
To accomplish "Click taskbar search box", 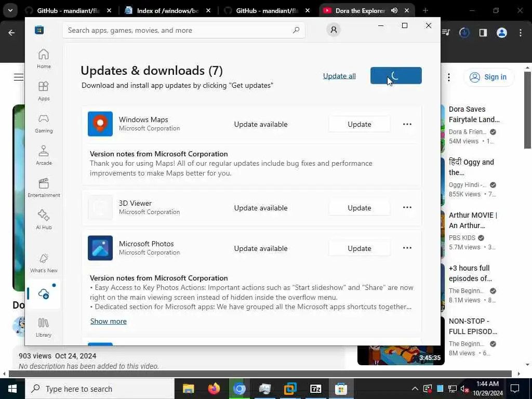I will tap(99, 389).
